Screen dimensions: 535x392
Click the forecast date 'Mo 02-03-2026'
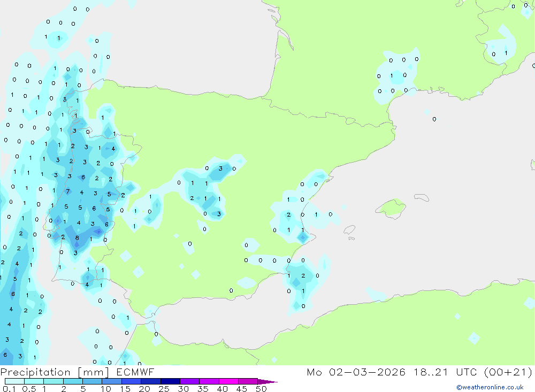(x=356, y=372)
